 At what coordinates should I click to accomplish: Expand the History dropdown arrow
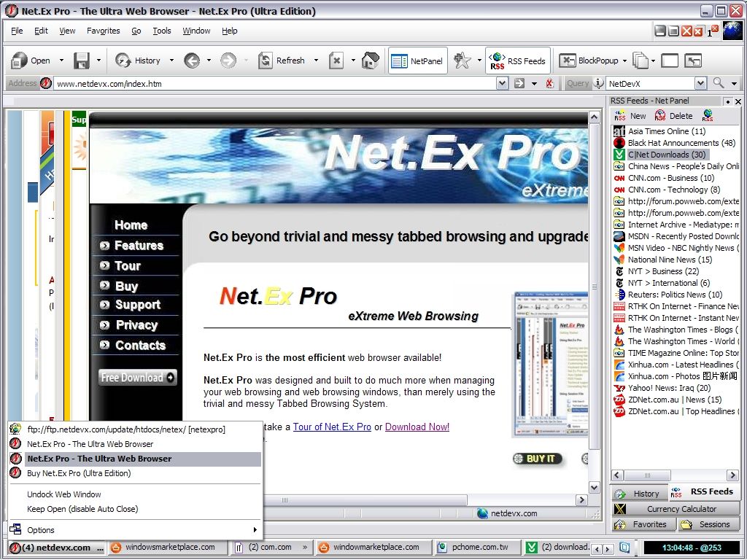(171, 61)
